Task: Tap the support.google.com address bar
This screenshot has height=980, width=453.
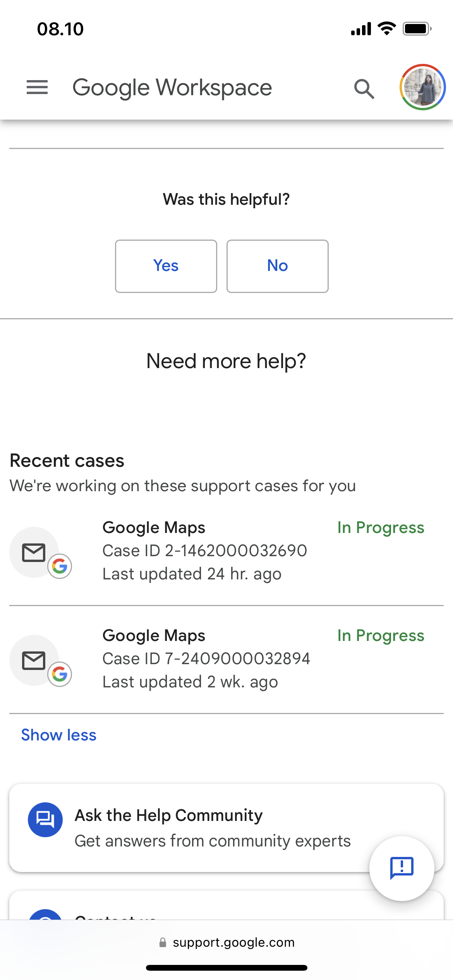Action: (226, 942)
